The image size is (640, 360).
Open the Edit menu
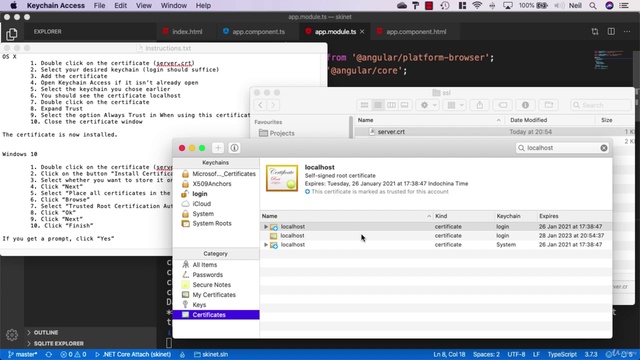[120, 6]
